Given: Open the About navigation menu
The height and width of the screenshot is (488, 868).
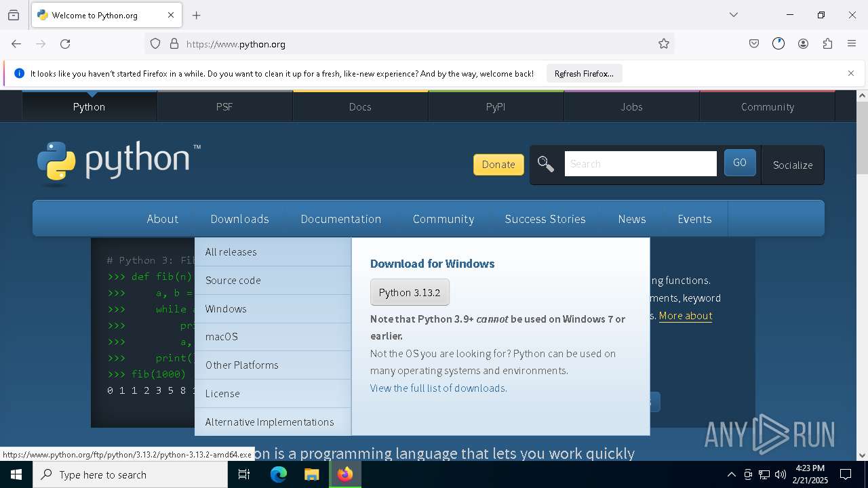Looking at the screenshot, I should (163, 219).
